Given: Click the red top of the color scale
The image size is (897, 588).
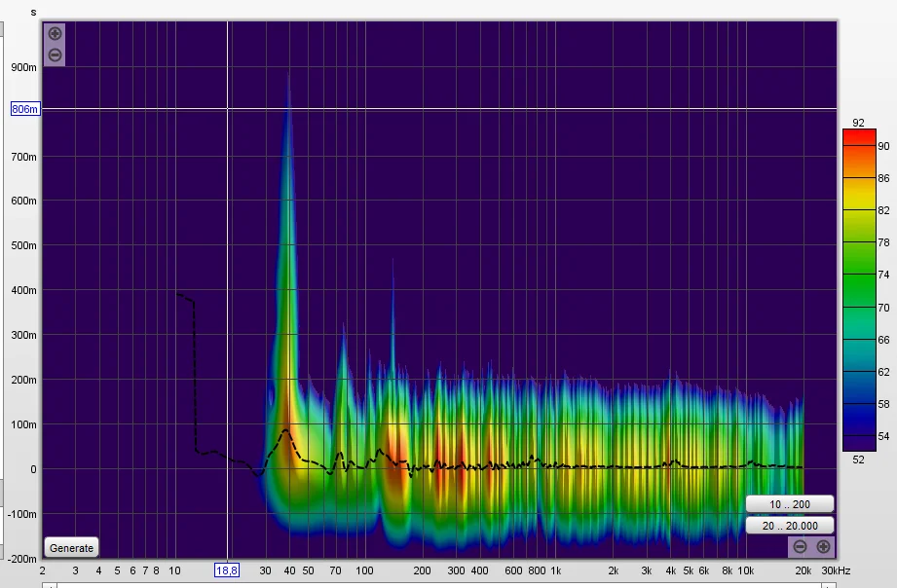Looking at the screenshot, I should tap(859, 136).
